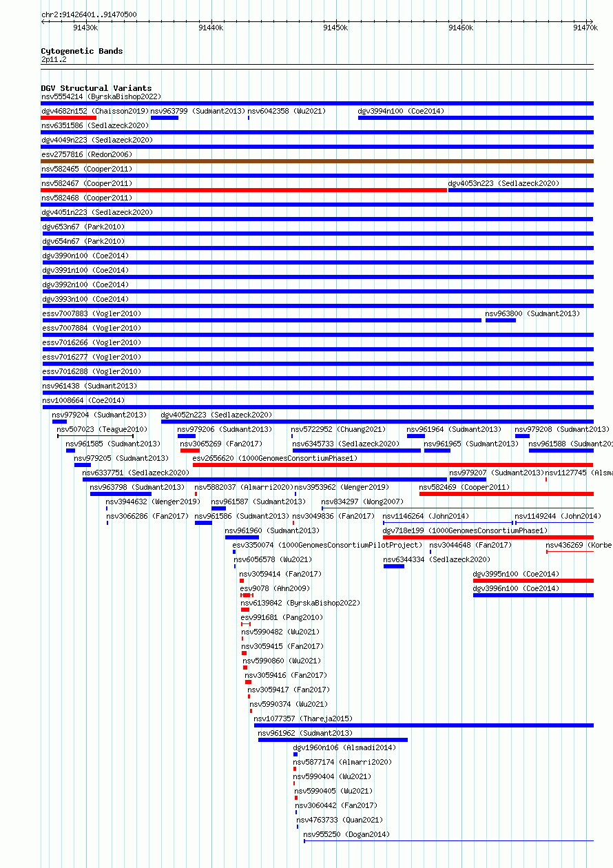
Task: Click the nsv5554214 (ByrskaBishop2022) variant label
Action: click(101, 96)
